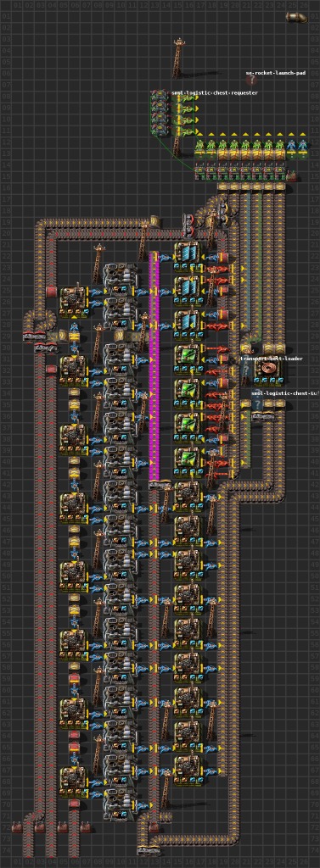
Task: Click the underground belt beside the left splitter pair
Action: coord(62,336)
